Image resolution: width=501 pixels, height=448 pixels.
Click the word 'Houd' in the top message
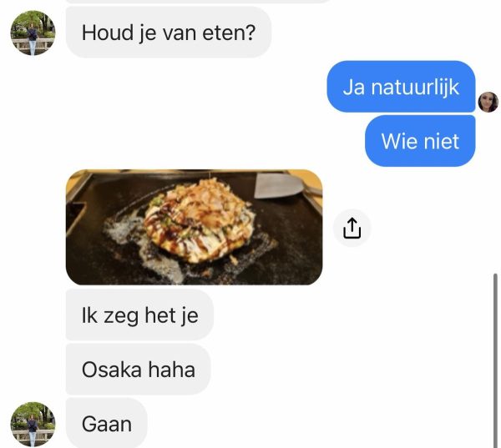pyautogui.click(x=108, y=33)
